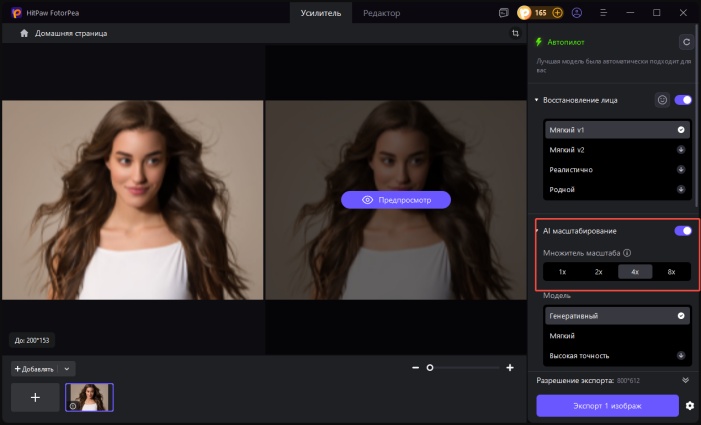Click the Autopilot refresh icon

coord(685,42)
